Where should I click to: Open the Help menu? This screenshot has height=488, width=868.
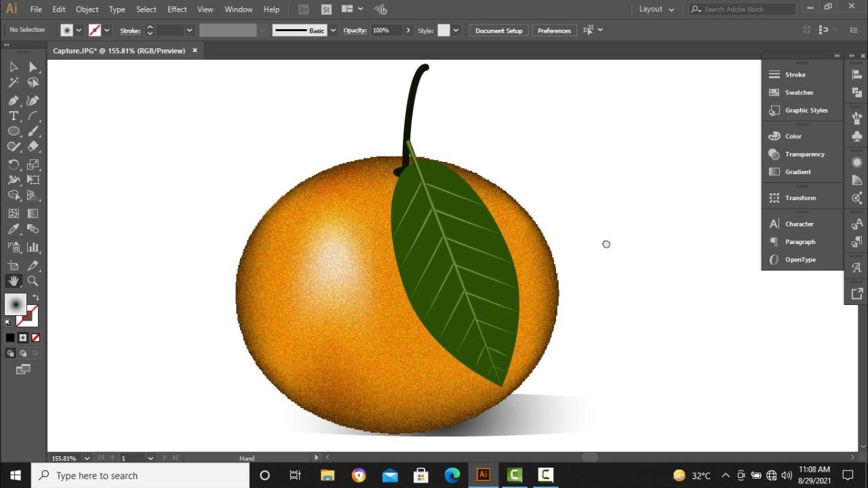[271, 9]
